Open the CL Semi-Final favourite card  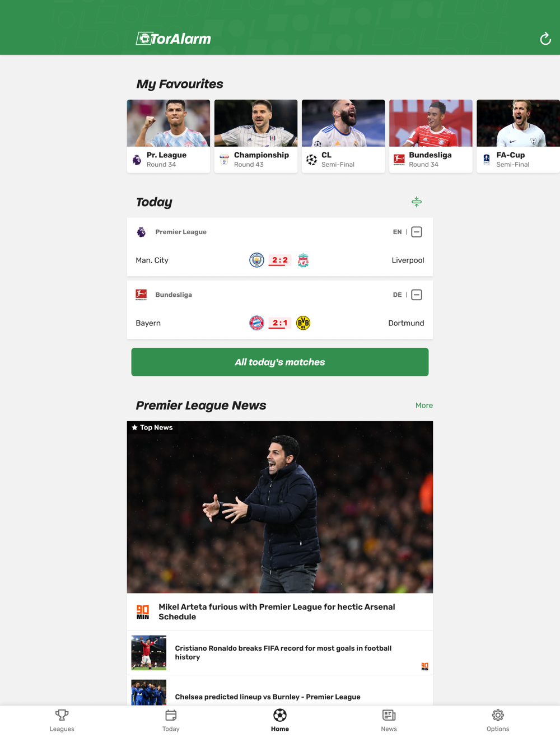point(343,136)
